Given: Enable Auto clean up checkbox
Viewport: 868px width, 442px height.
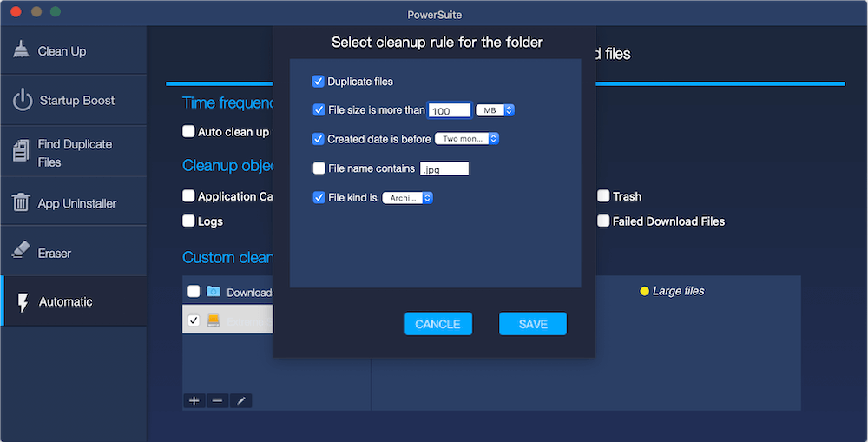Looking at the screenshot, I should point(188,131).
